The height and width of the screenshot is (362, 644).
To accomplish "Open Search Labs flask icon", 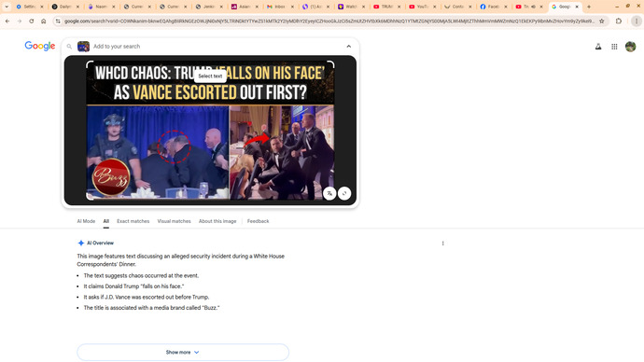I will (x=598, y=47).
